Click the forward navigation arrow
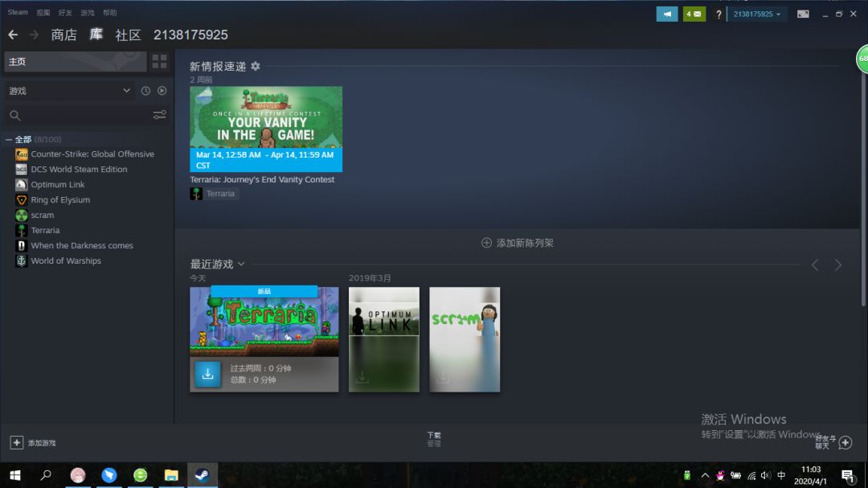Screen dimensions: 868x488 (35, 35)
